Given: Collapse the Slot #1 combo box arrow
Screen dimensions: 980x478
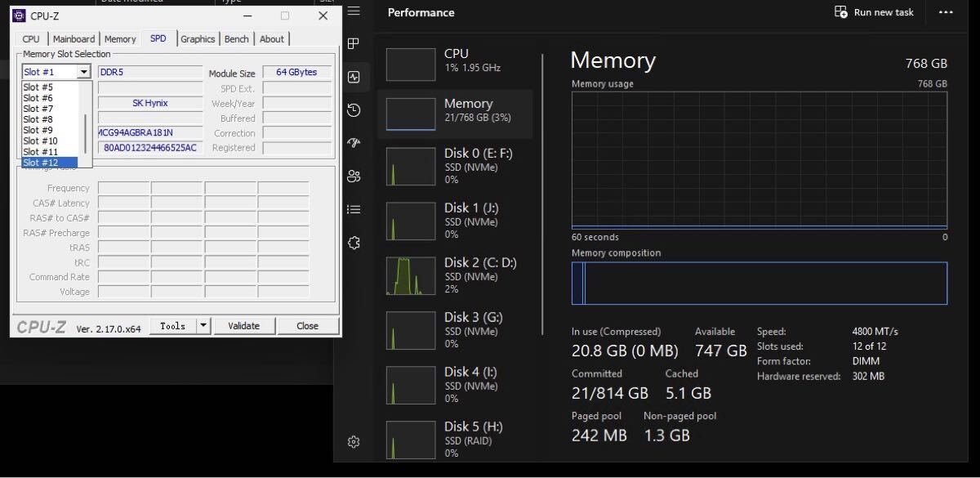Looking at the screenshot, I should point(83,72).
